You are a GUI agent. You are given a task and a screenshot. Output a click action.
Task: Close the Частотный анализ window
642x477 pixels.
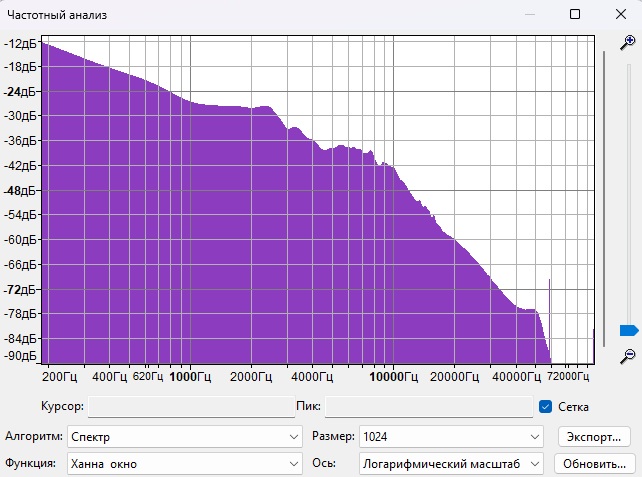point(621,14)
